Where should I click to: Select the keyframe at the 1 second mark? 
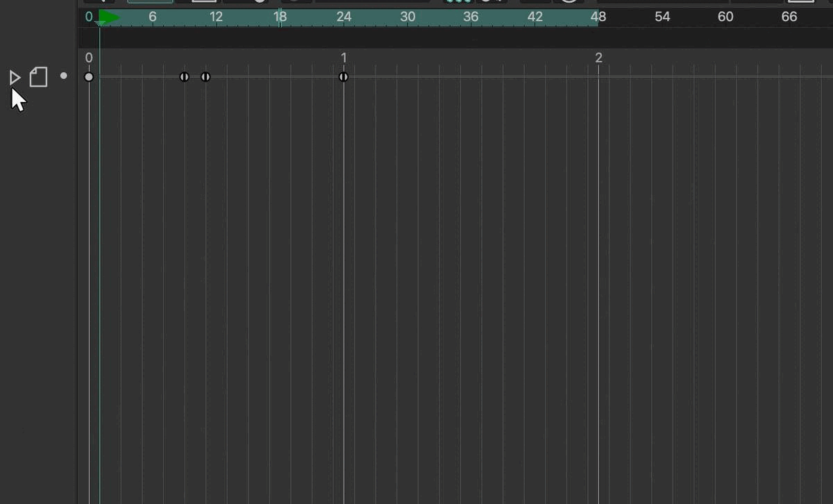[x=344, y=77]
